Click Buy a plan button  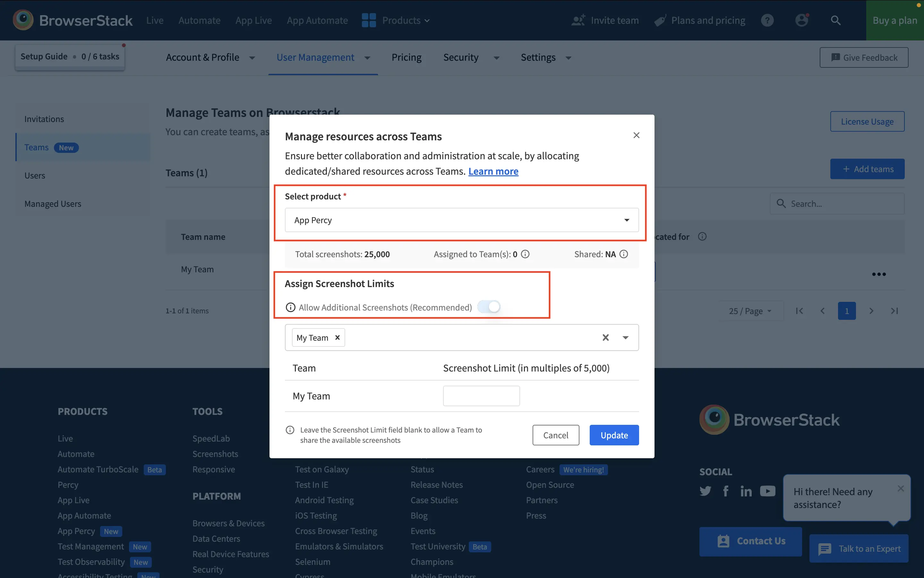tap(894, 20)
